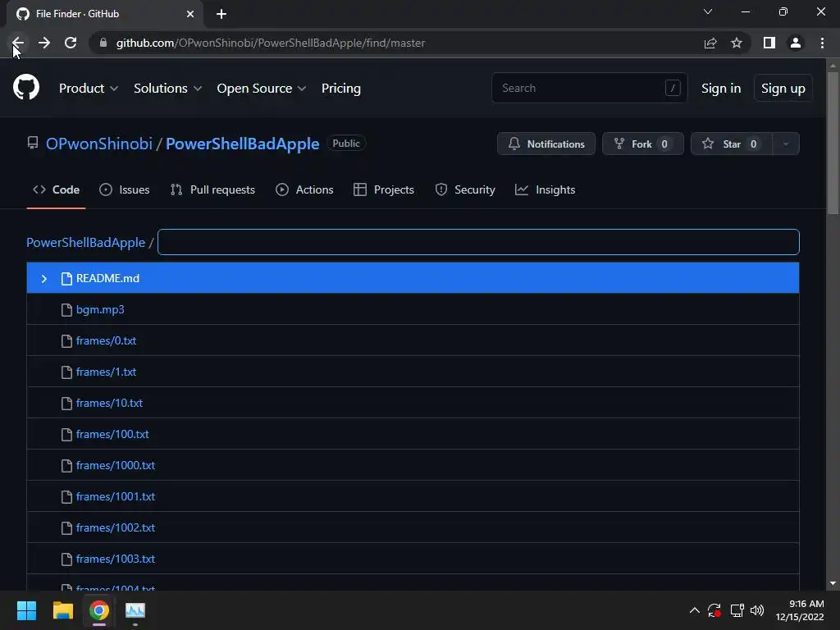Click the repository icon beside OPwonShinobi
Screen dimensions: 840x630
point(33,143)
